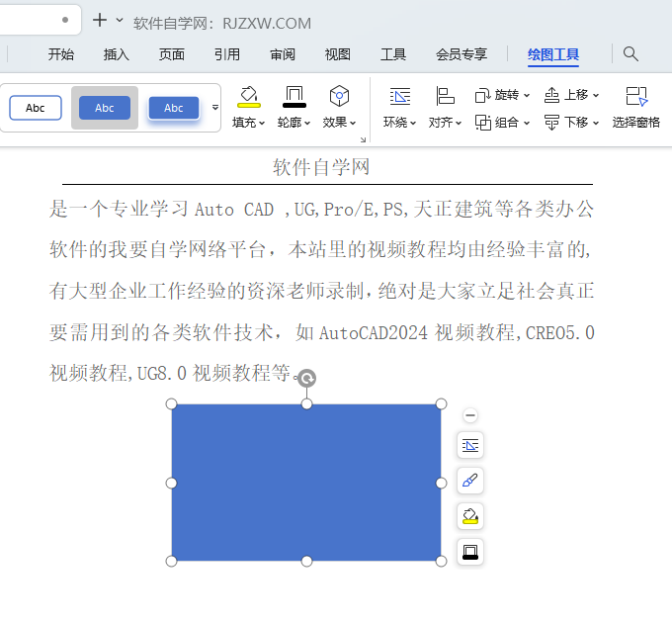The width and height of the screenshot is (672, 623).
Task: Click the floating shape outline icon
Action: pyautogui.click(x=470, y=552)
